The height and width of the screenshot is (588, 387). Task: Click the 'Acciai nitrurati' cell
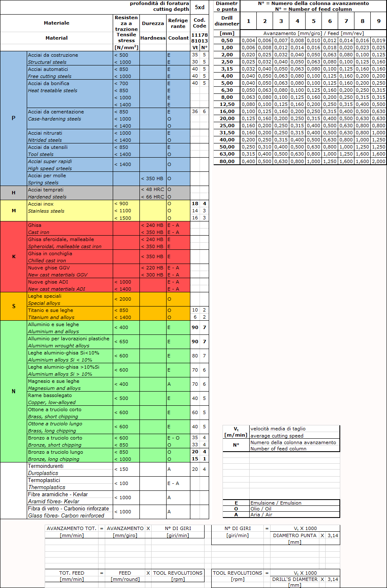point(70,133)
